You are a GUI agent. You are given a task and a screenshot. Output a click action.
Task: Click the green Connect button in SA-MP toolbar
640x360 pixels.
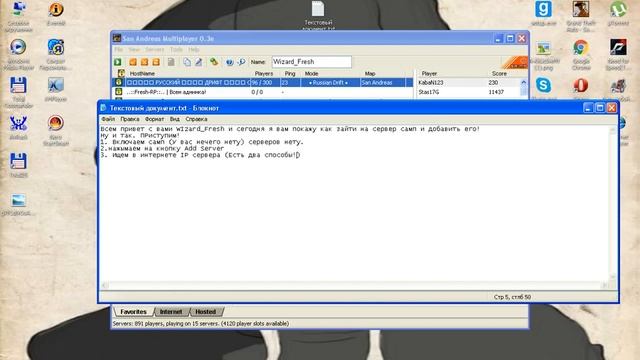coord(118,62)
